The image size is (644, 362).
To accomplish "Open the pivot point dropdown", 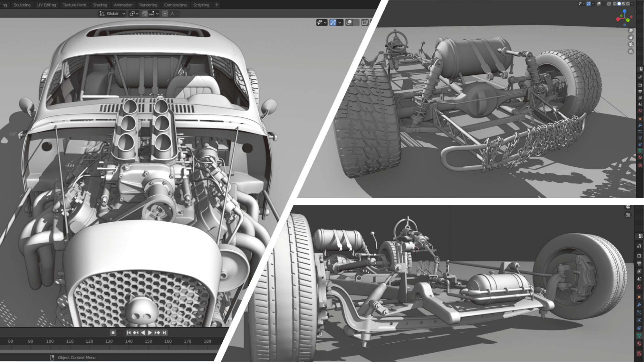I will tap(134, 14).
